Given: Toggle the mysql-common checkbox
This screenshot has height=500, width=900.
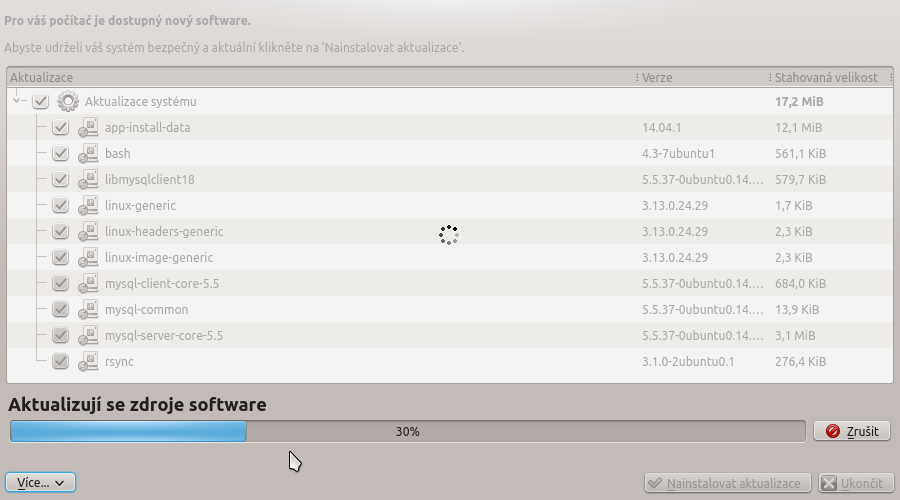Looking at the screenshot, I should pyautogui.click(x=60, y=309).
